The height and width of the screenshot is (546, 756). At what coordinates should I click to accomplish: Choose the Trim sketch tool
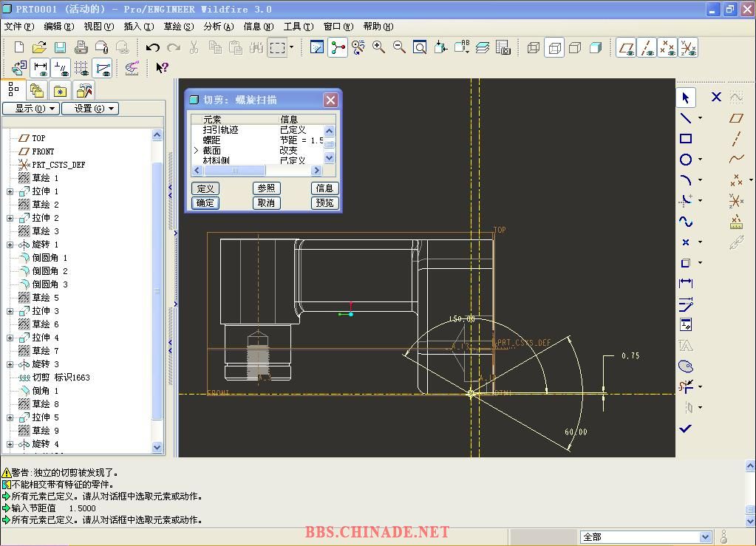coord(685,386)
